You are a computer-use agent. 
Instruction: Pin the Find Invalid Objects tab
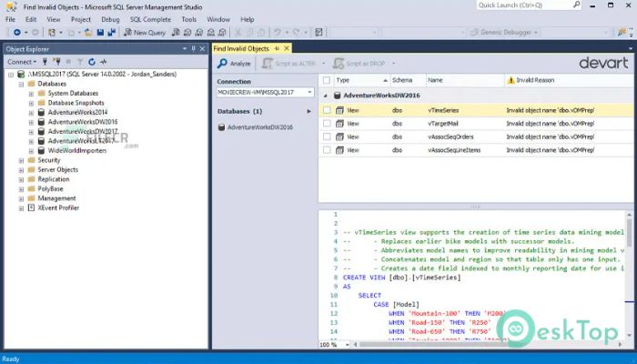277,48
